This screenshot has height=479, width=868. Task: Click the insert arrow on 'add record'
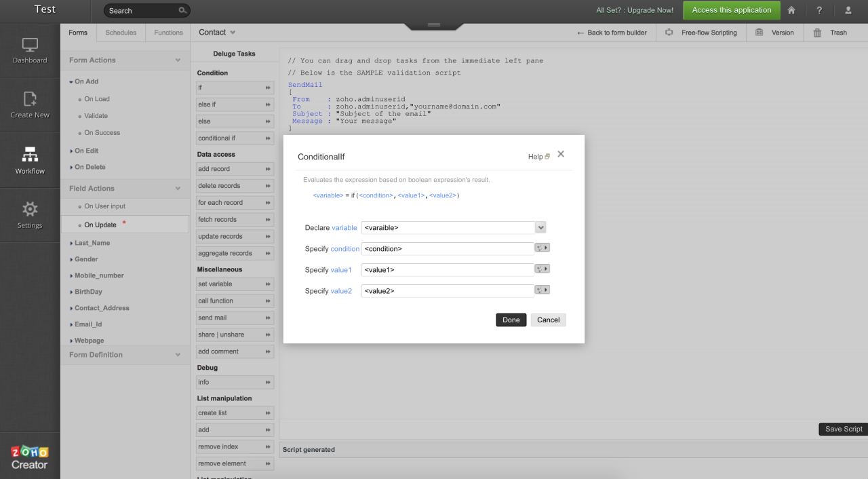tap(268, 169)
